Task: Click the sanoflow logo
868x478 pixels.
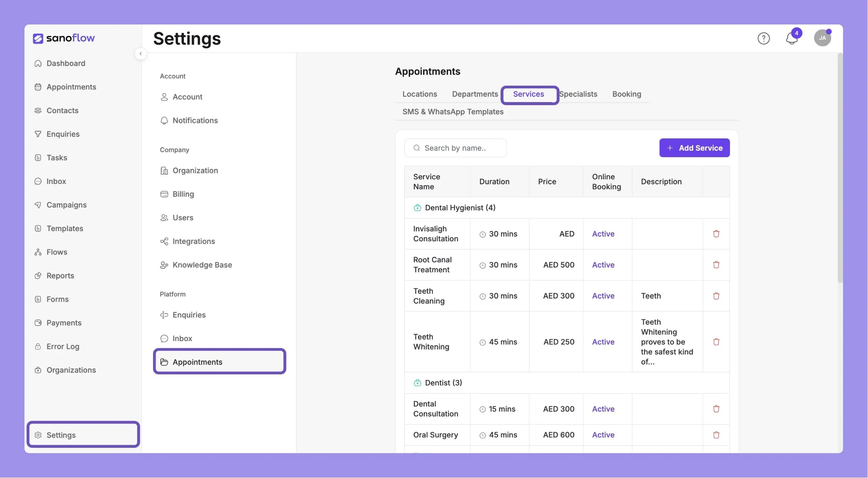Action: (63, 38)
